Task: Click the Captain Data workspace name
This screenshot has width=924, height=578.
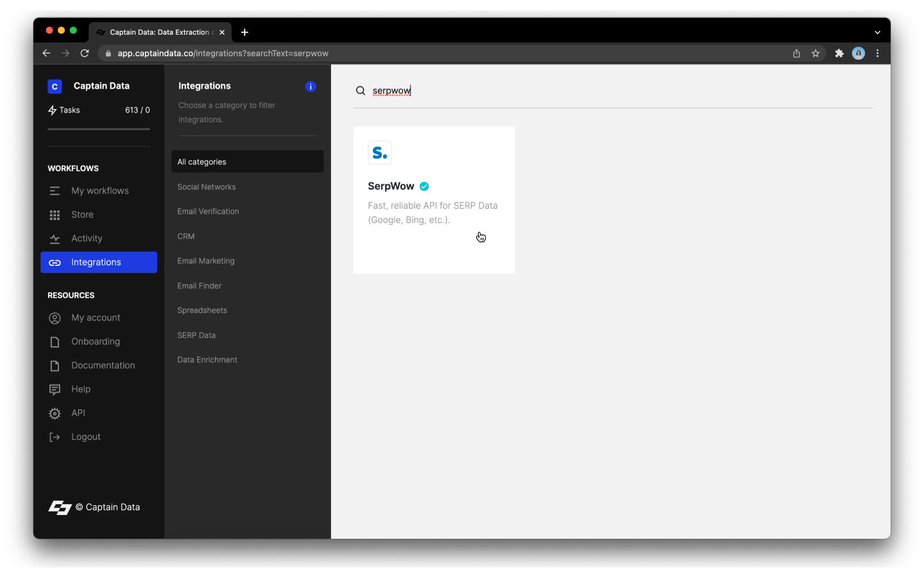Action: pyautogui.click(x=101, y=86)
